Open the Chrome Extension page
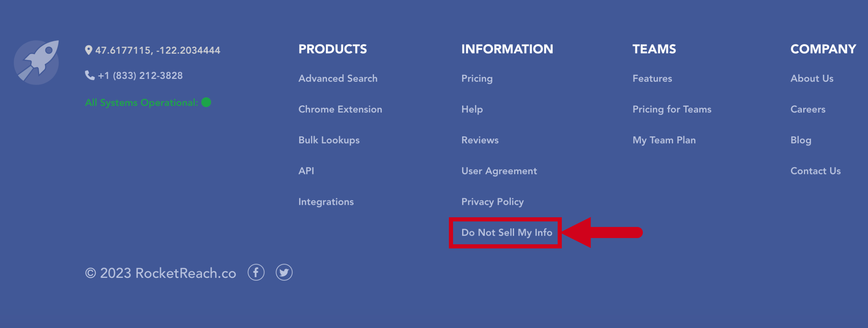The height and width of the screenshot is (328, 868). (x=340, y=109)
